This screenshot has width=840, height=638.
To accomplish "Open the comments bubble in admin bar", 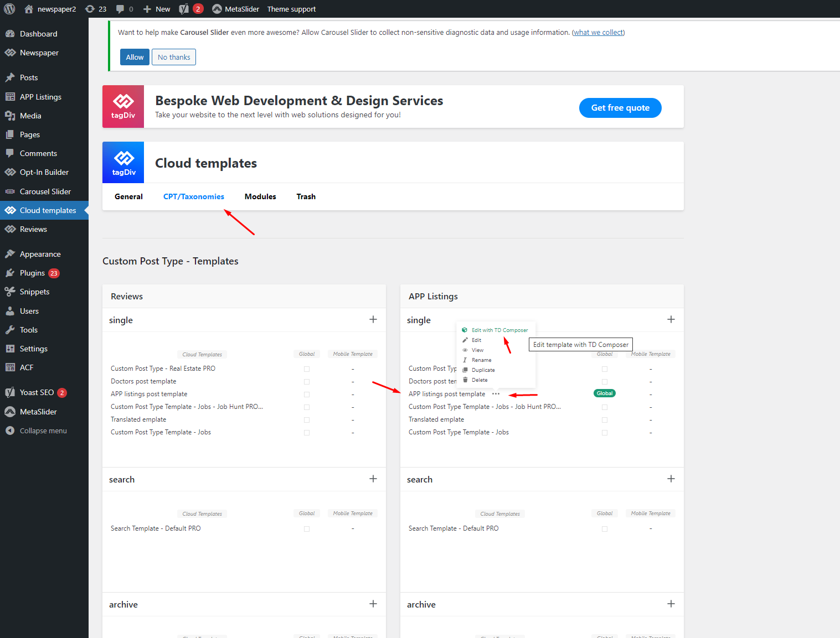I will [125, 9].
